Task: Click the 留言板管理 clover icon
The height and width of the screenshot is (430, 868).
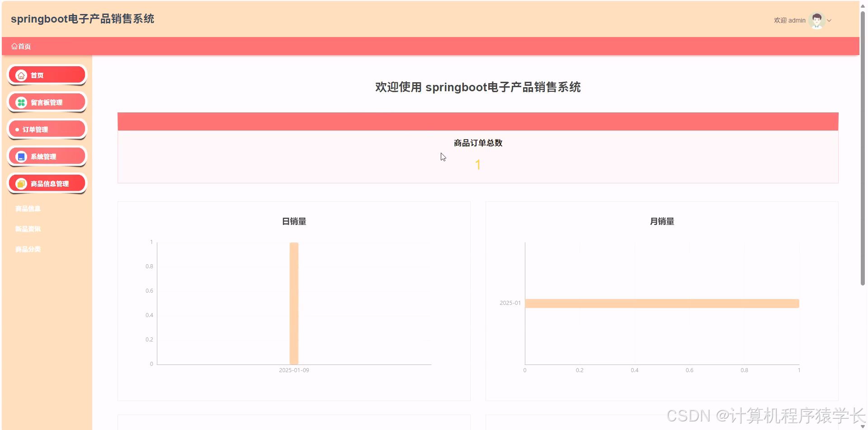Action: click(21, 102)
